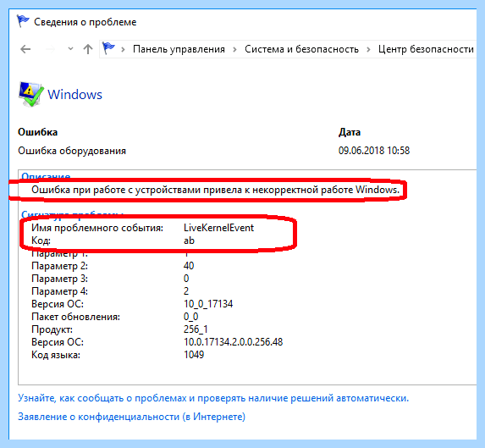Click the Имя проблемного события label
This screenshot has width=485, height=448.
pyautogui.click(x=97, y=228)
